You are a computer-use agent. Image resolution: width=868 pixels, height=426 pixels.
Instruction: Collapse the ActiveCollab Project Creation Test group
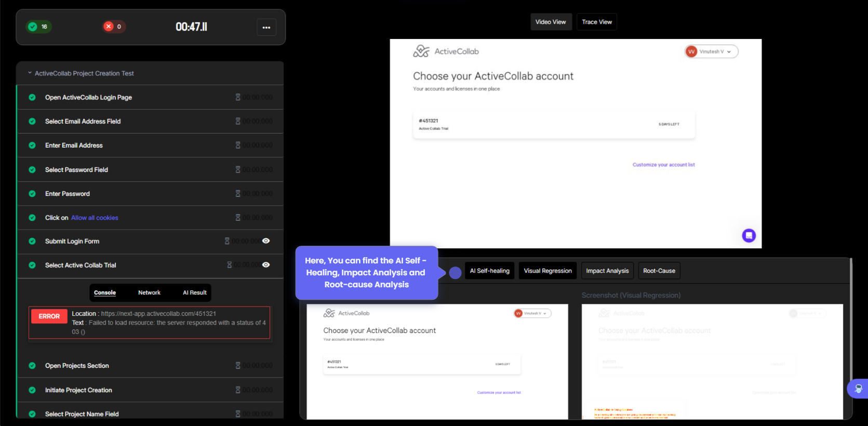[x=30, y=73]
